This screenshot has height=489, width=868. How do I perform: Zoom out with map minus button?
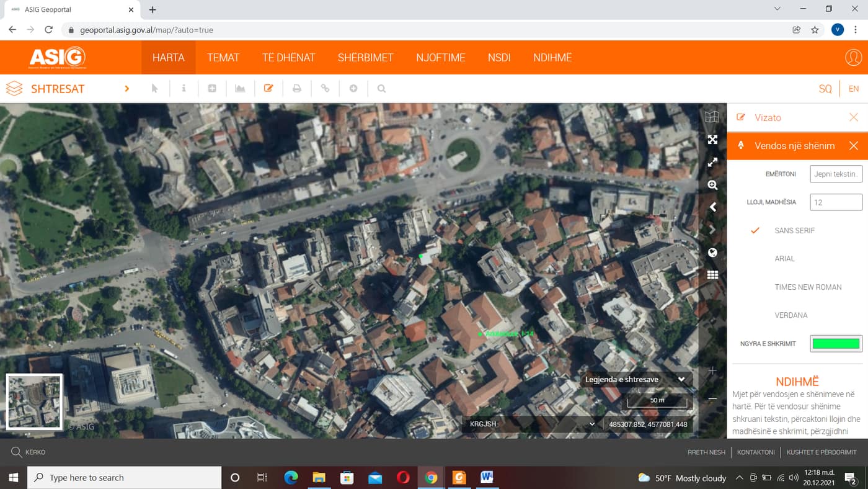click(x=712, y=398)
